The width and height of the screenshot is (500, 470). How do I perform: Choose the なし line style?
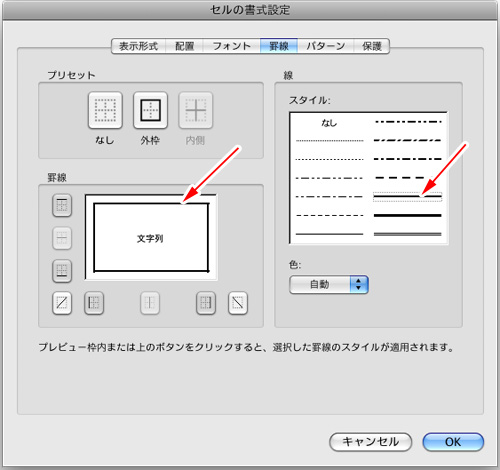pos(329,123)
